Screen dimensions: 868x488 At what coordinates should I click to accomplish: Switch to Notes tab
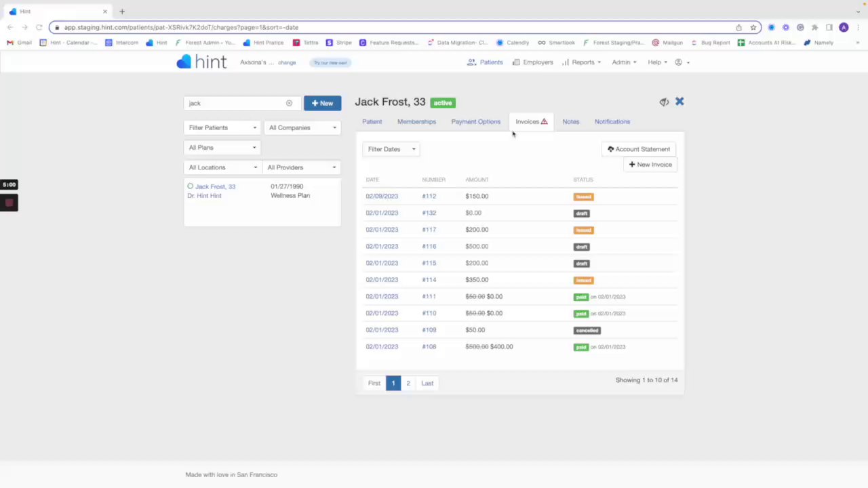570,121
